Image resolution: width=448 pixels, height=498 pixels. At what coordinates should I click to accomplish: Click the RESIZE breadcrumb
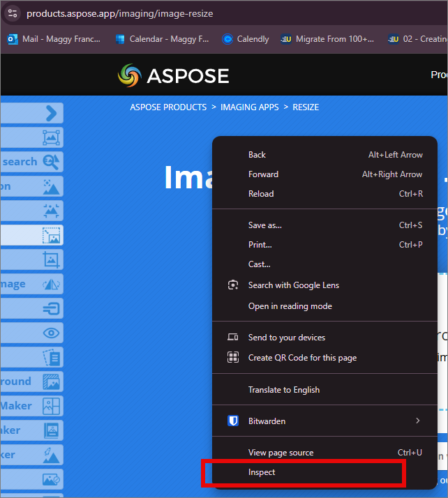[x=306, y=107]
